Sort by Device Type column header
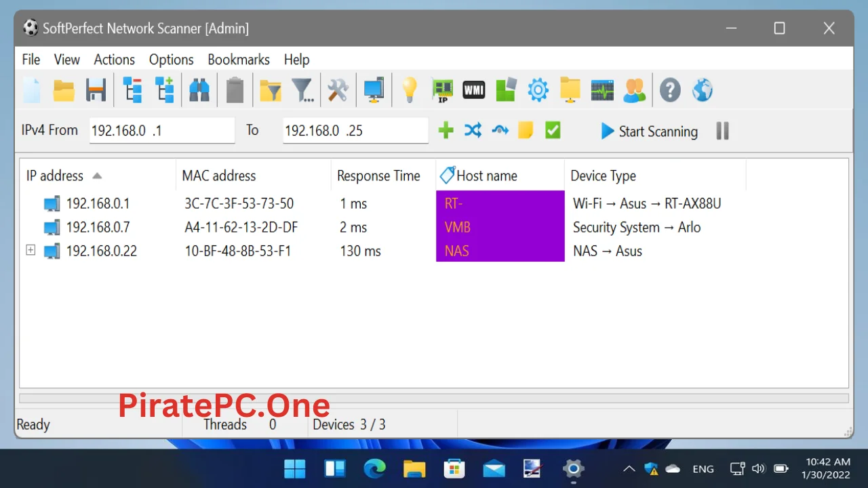Screen dimensions: 868x488 pyautogui.click(x=655, y=176)
